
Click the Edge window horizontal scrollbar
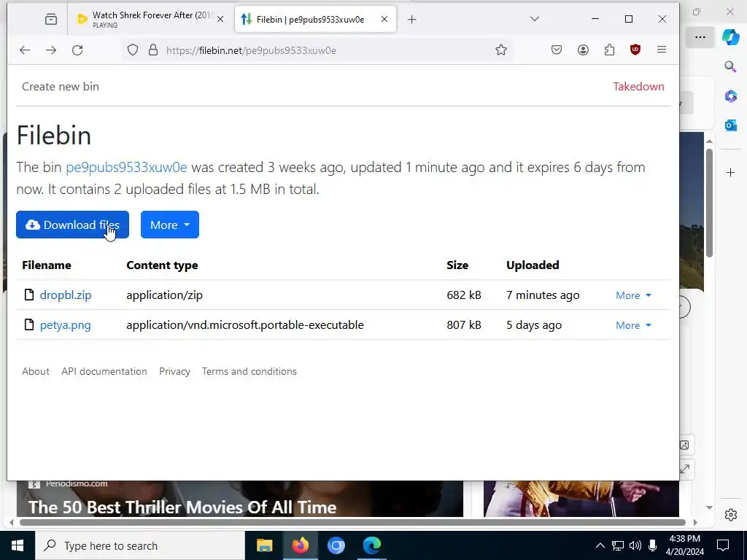pyautogui.click(x=352, y=522)
